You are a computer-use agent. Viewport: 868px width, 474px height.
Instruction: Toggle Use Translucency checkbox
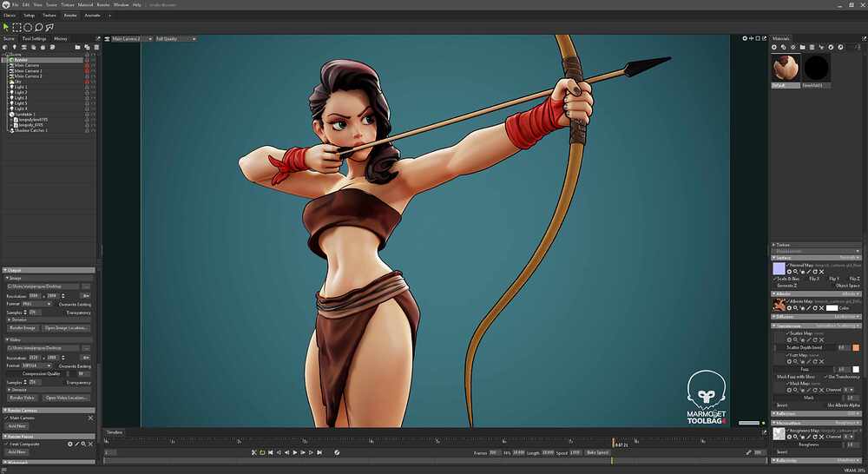click(826, 377)
